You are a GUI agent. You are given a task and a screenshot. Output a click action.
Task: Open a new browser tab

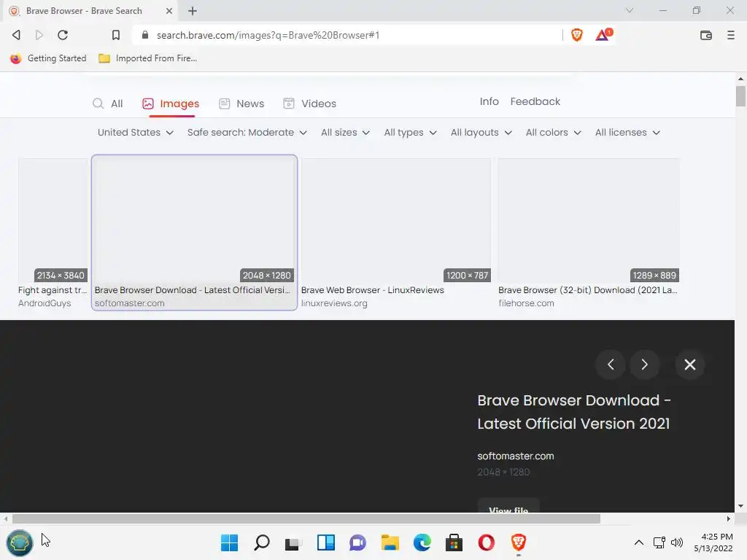(193, 11)
